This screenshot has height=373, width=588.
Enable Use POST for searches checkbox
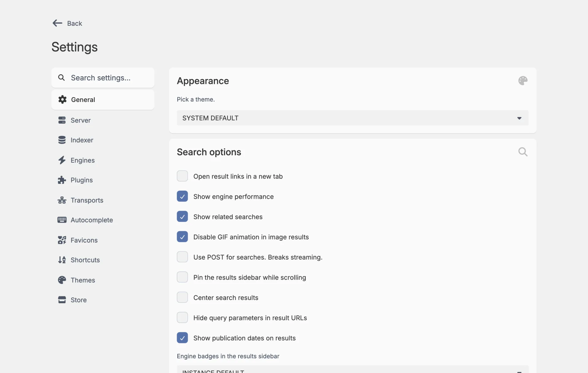pos(182,257)
